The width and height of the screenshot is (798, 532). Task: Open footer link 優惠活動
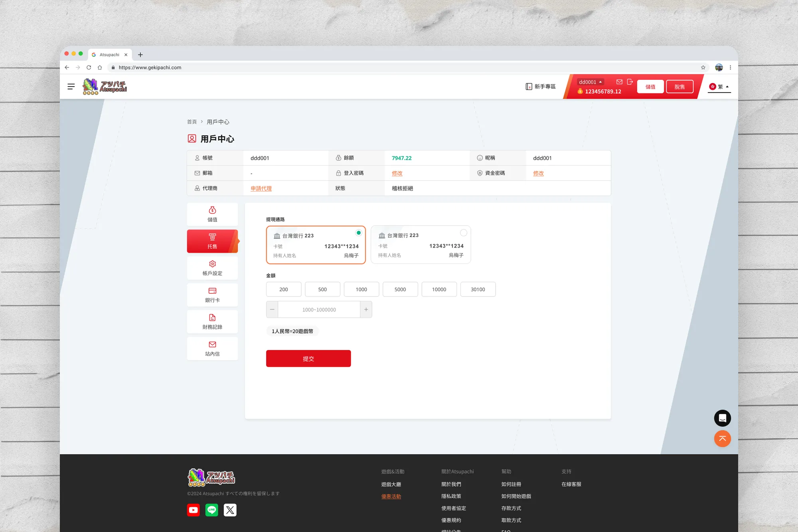(x=391, y=496)
